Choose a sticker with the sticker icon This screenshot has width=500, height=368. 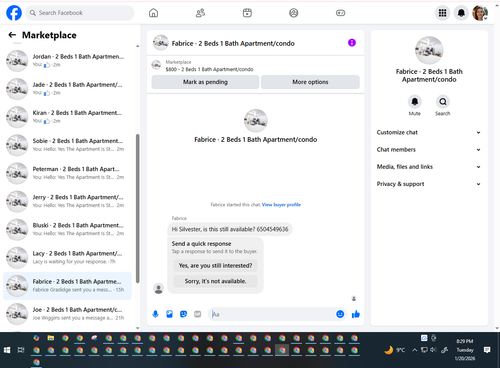tap(183, 314)
